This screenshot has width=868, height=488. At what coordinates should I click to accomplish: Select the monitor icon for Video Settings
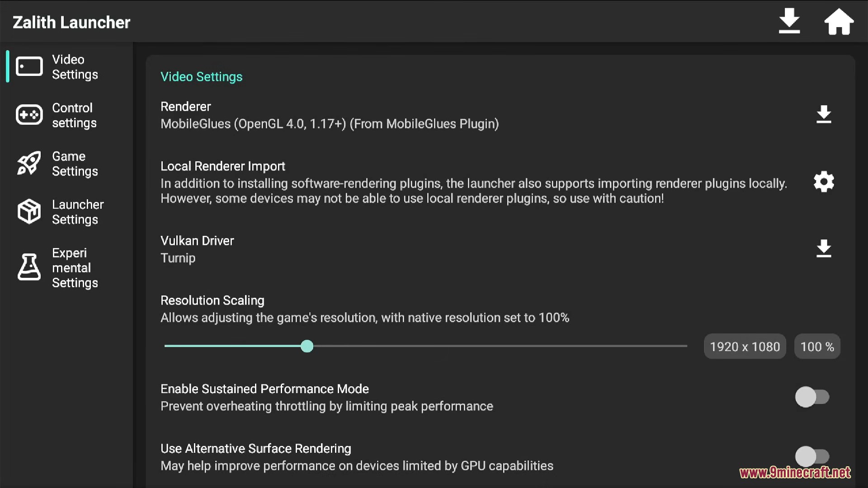(29, 66)
